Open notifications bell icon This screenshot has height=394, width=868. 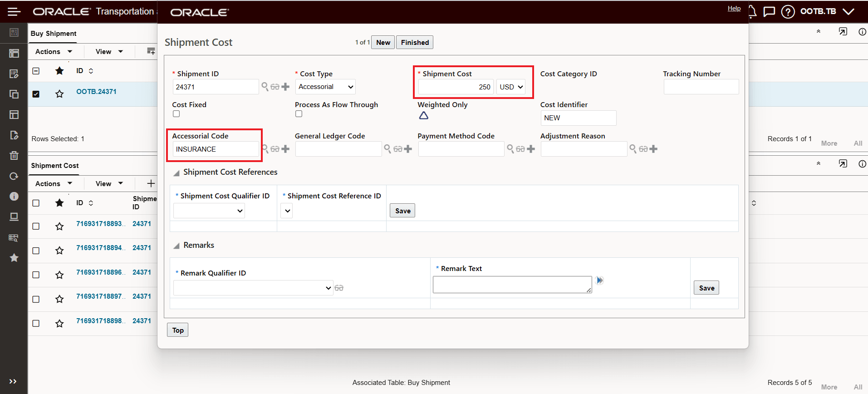752,11
